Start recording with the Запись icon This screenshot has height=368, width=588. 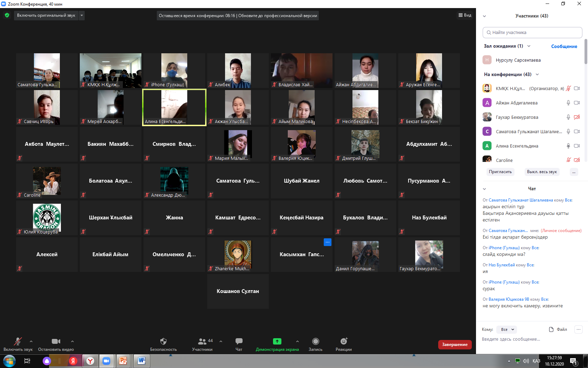click(x=315, y=341)
